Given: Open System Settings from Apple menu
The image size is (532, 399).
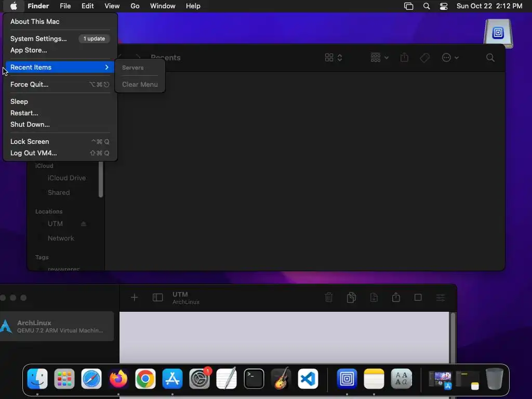Looking at the screenshot, I should [60, 38].
